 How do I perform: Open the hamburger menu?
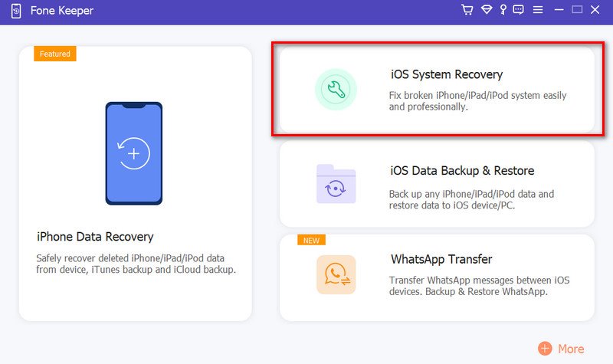coord(538,10)
